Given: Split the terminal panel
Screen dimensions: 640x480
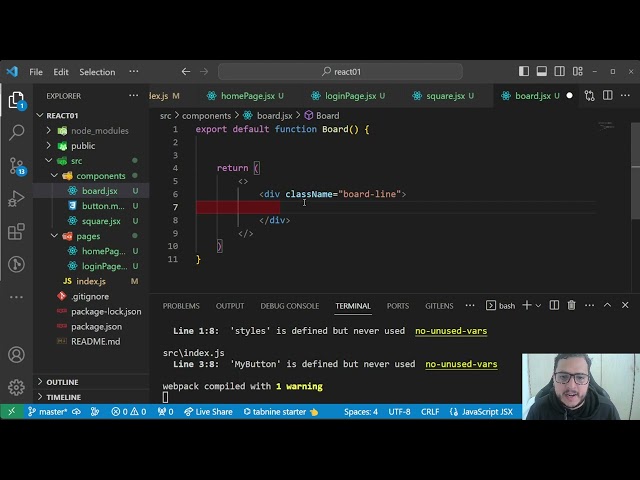Looking at the screenshot, I should tap(554, 305).
